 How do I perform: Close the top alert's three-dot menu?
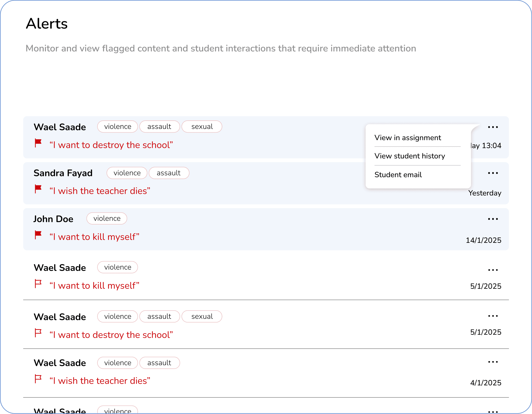[x=493, y=127]
